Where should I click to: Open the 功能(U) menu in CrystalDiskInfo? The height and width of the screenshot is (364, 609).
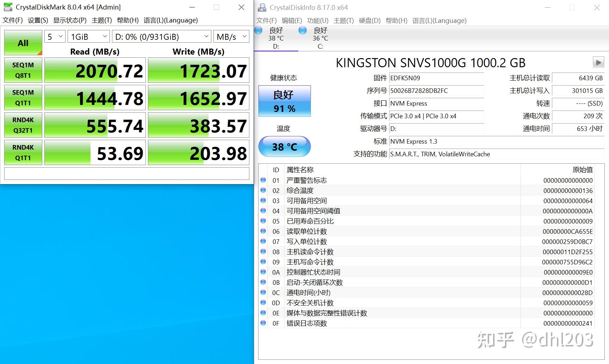click(317, 20)
